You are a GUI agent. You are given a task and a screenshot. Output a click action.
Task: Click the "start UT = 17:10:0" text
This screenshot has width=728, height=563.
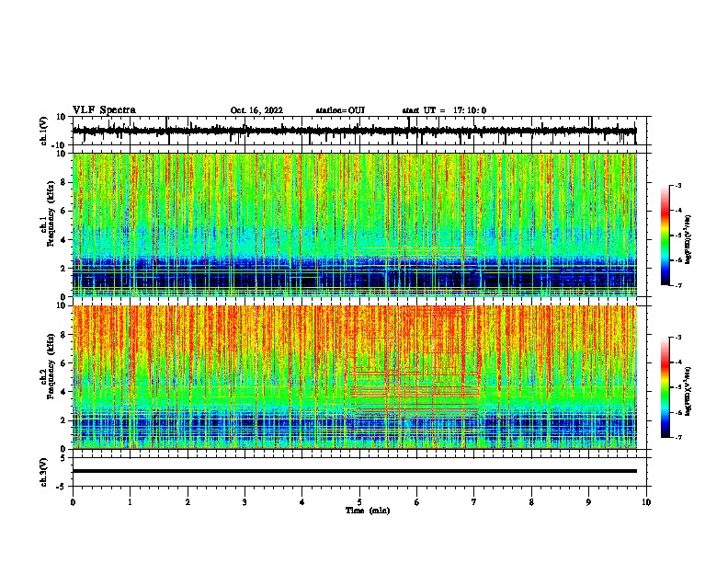click(x=444, y=110)
